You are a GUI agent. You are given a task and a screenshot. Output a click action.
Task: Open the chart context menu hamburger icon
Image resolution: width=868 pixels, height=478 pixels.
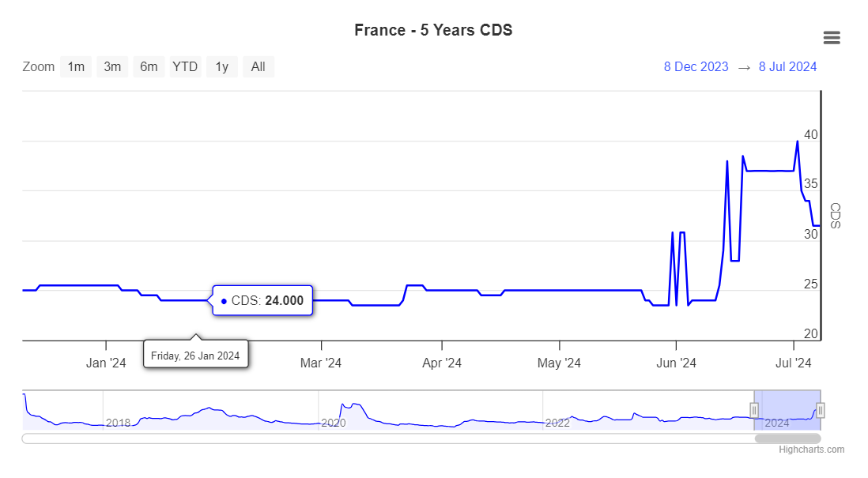[x=831, y=37]
